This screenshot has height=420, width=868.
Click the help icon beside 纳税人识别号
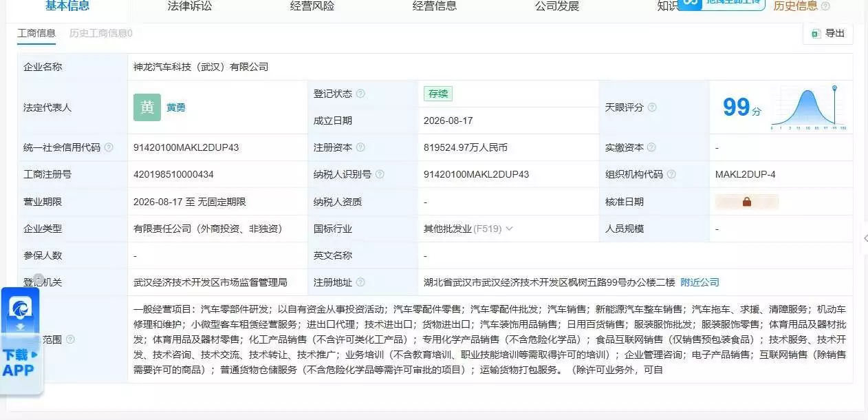(x=380, y=174)
